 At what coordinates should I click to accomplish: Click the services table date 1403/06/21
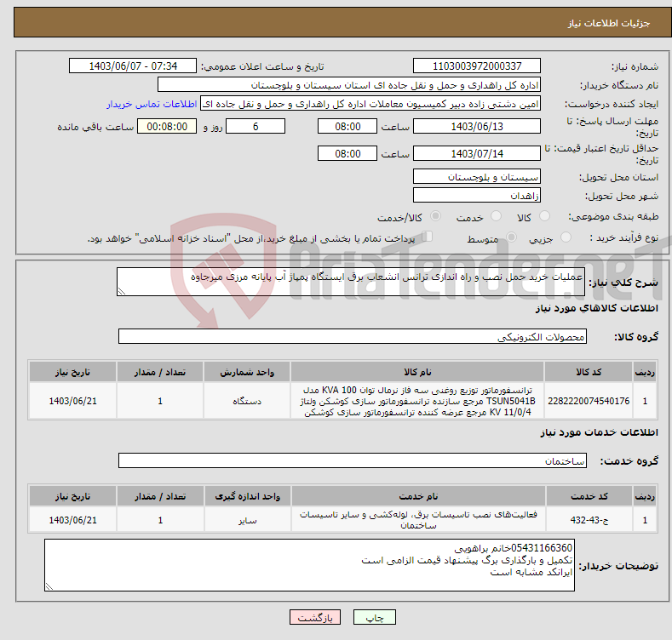(73, 520)
